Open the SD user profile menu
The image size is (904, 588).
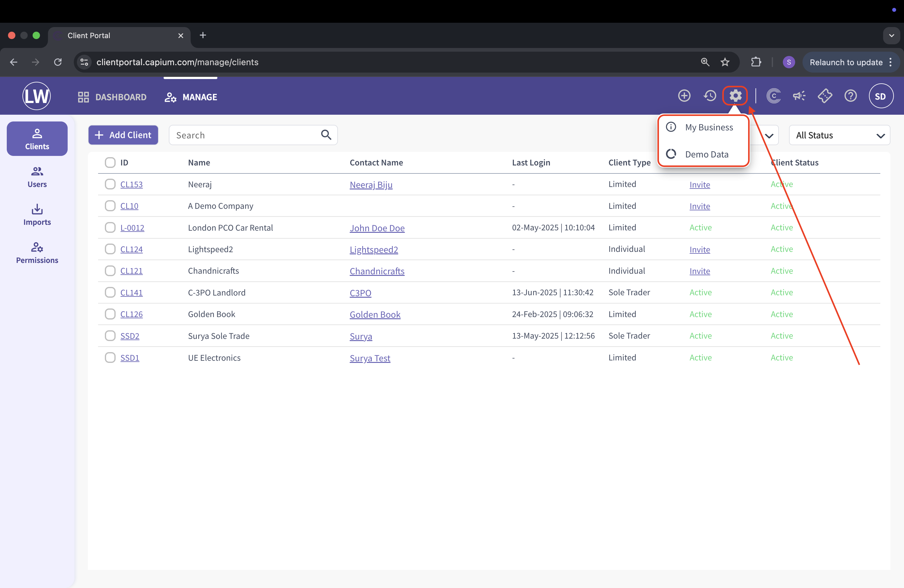click(x=880, y=96)
